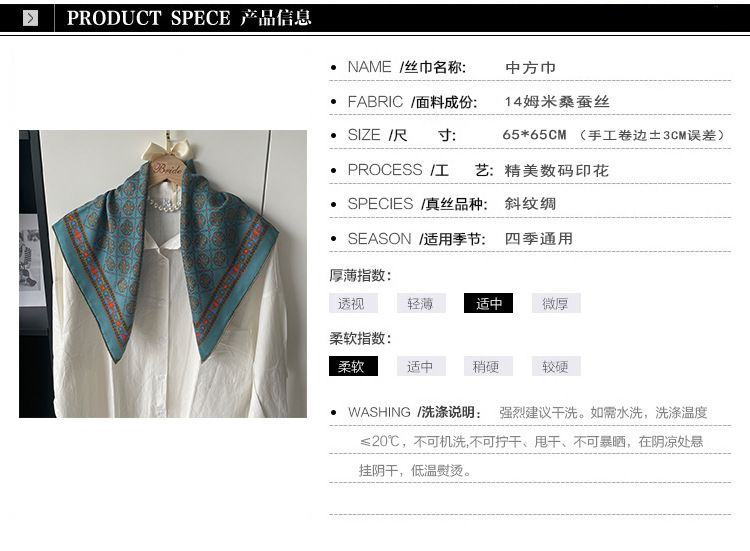
Task: Click the WASHING 洗涤说明 label
Action: click(415, 412)
